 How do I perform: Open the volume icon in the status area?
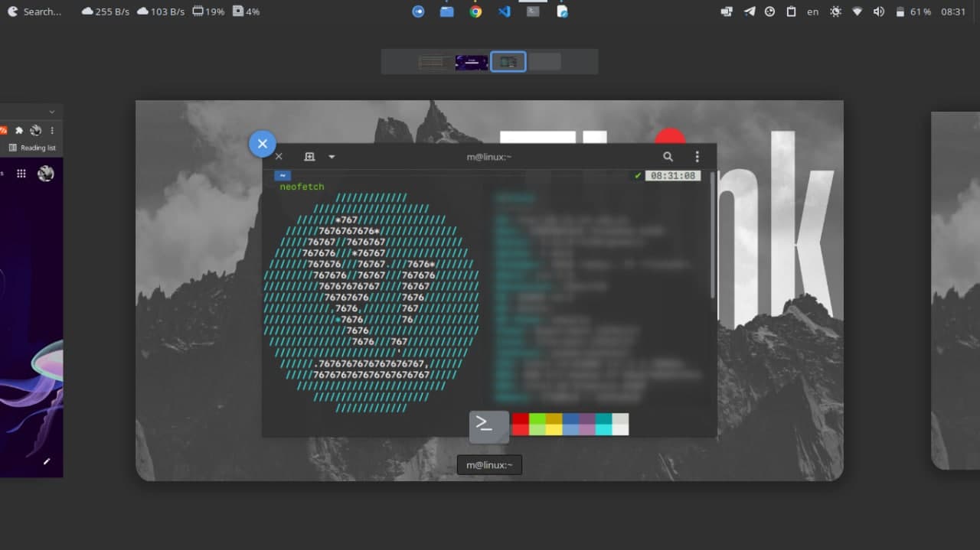pos(878,11)
